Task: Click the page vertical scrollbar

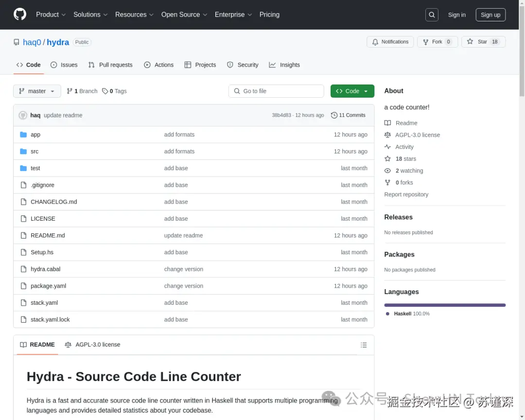Action: (x=522, y=210)
